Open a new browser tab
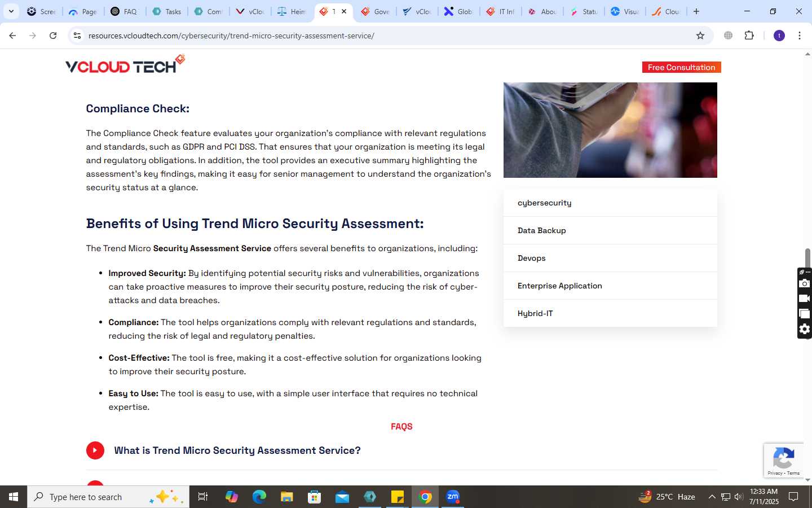This screenshot has width=812, height=508. click(696, 11)
